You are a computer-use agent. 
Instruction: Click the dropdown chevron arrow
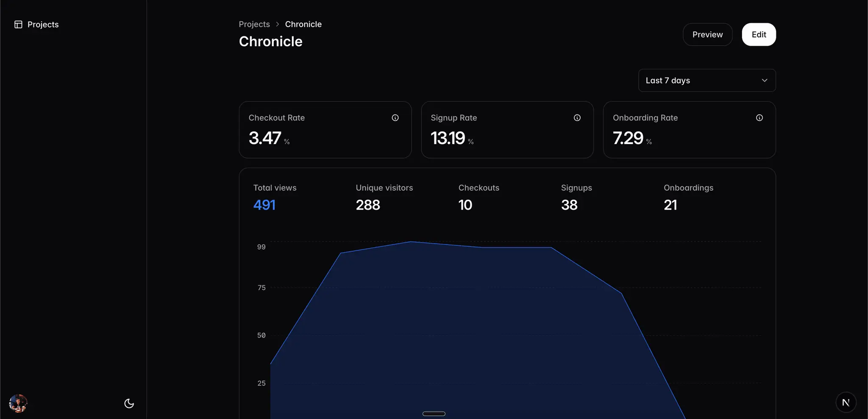coord(765,80)
